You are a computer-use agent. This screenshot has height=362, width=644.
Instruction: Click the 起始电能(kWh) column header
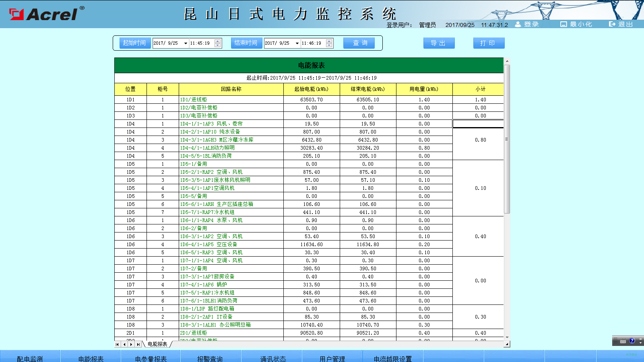pos(312,89)
